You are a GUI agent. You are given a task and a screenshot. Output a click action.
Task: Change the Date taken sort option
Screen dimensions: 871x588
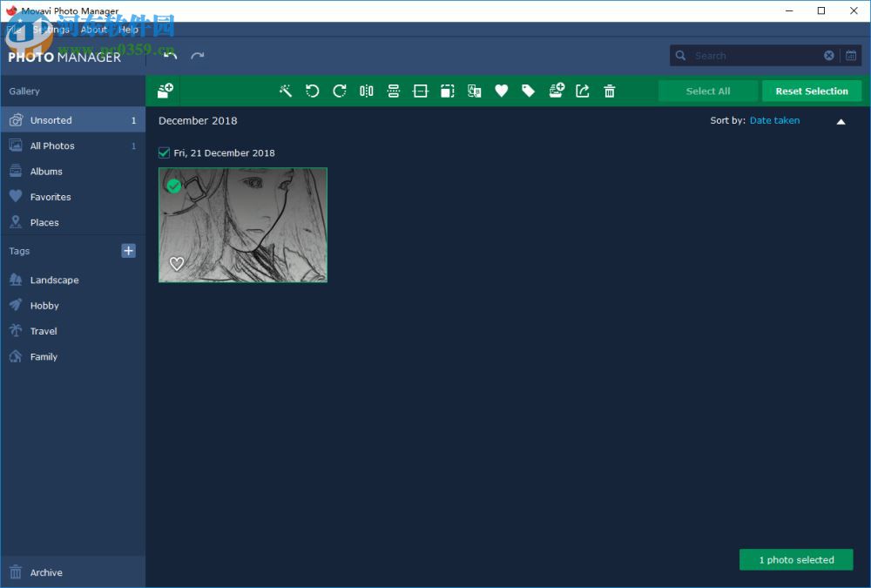tap(774, 120)
